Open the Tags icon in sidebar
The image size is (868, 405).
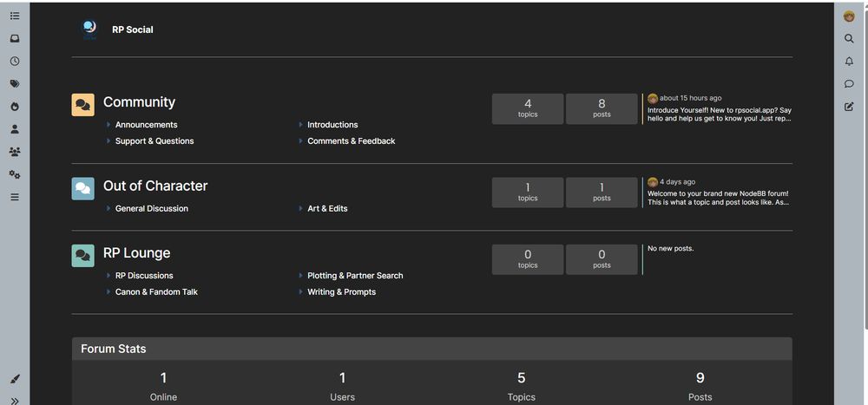click(x=15, y=84)
